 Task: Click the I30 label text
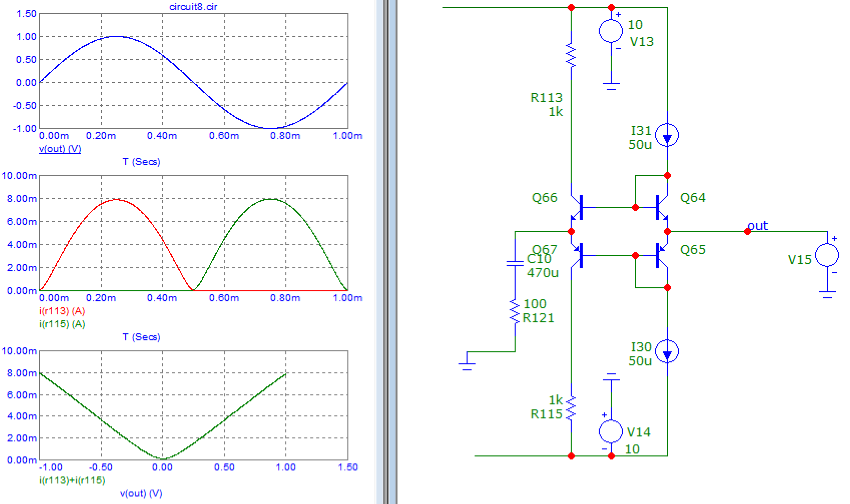641,347
